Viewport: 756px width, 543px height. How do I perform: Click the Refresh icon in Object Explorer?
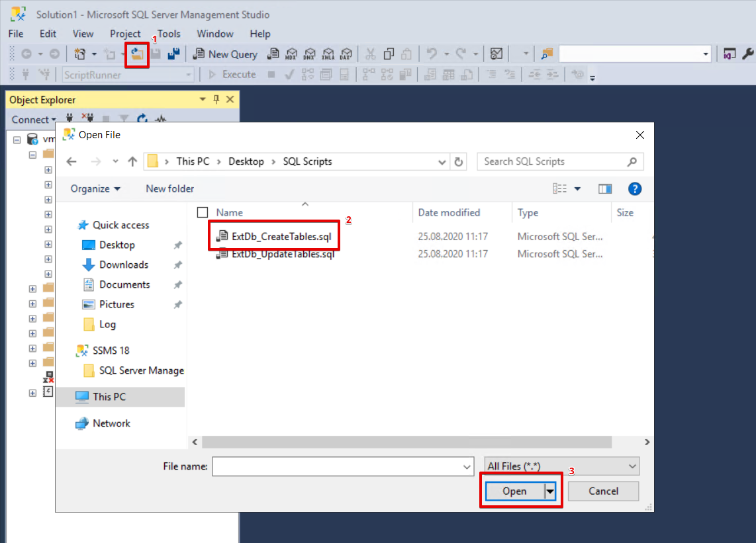[x=142, y=119]
